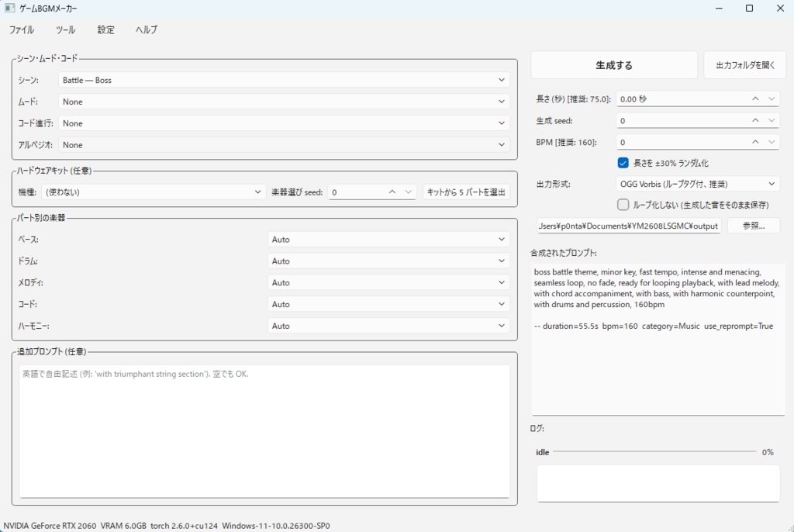Increase the 長さ (秒) value with up arrow
This screenshot has width=794, height=532.
755,98
